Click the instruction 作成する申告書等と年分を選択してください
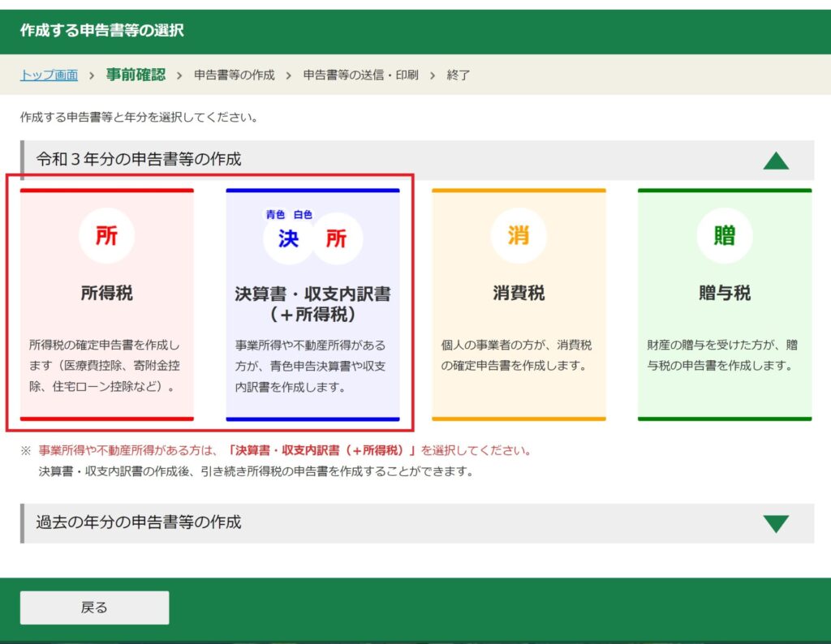The image size is (831, 644). [x=139, y=117]
